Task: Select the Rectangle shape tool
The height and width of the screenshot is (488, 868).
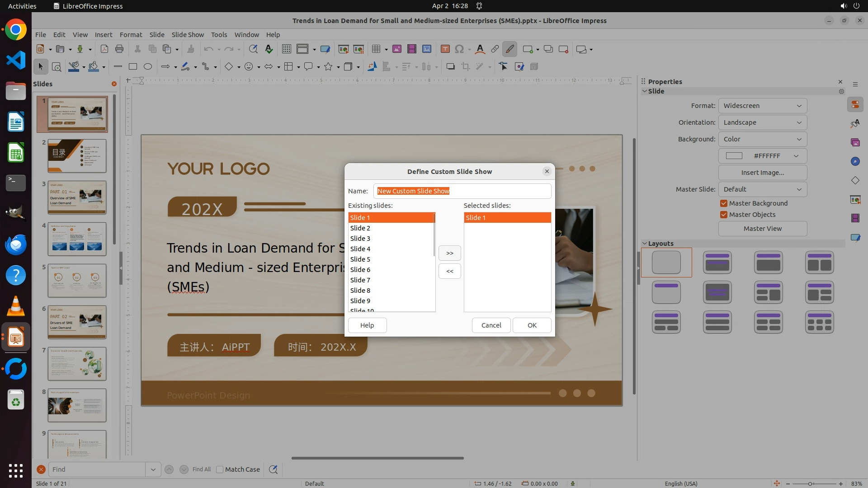Action: [x=133, y=67]
